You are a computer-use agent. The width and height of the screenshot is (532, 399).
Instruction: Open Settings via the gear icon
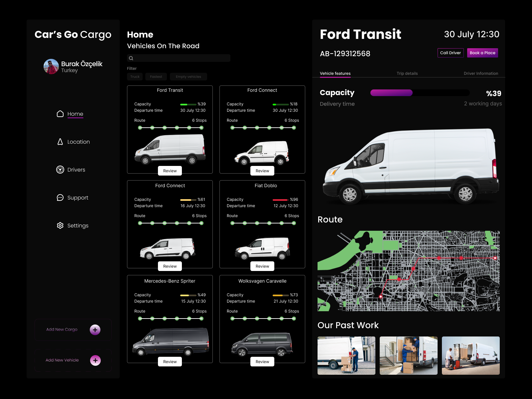coord(60,225)
